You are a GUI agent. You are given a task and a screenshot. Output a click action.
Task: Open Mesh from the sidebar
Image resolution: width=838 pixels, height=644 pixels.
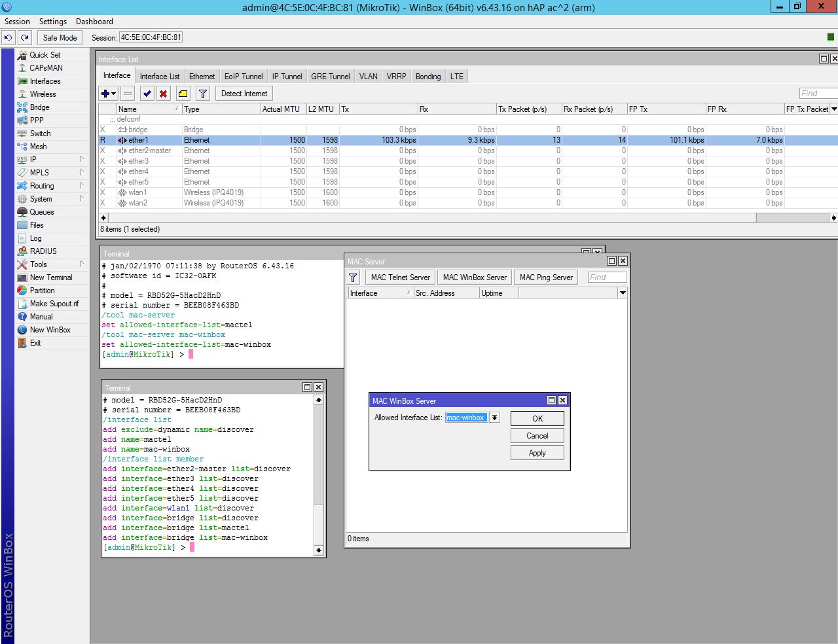tap(38, 147)
